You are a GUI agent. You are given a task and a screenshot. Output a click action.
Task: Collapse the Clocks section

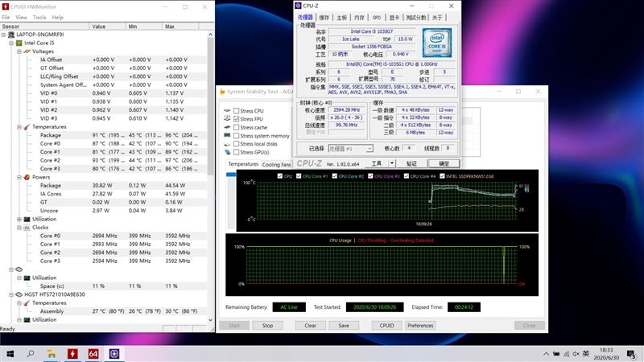[19, 228]
